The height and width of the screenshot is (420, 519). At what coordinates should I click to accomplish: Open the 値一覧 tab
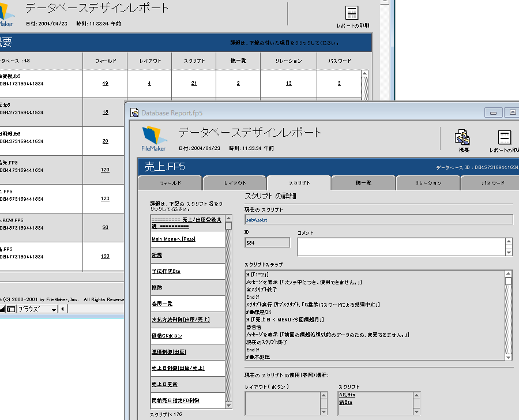(x=363, y=183)
